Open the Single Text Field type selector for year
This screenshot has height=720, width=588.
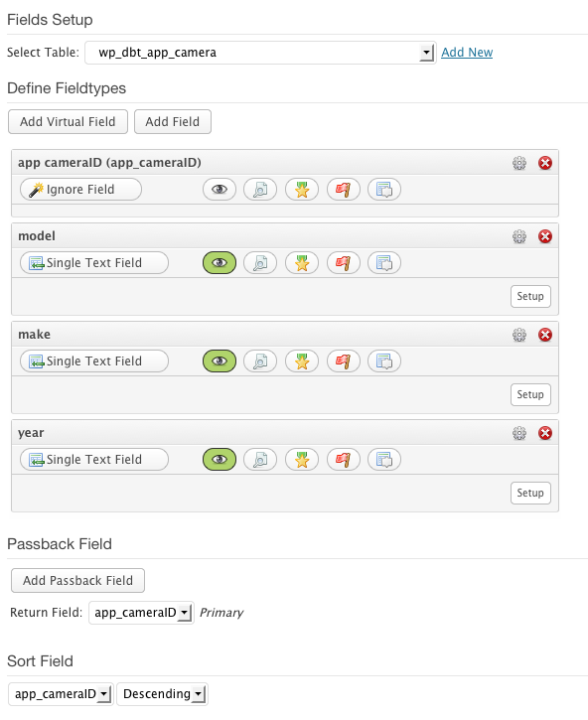[x=94, y=459]
